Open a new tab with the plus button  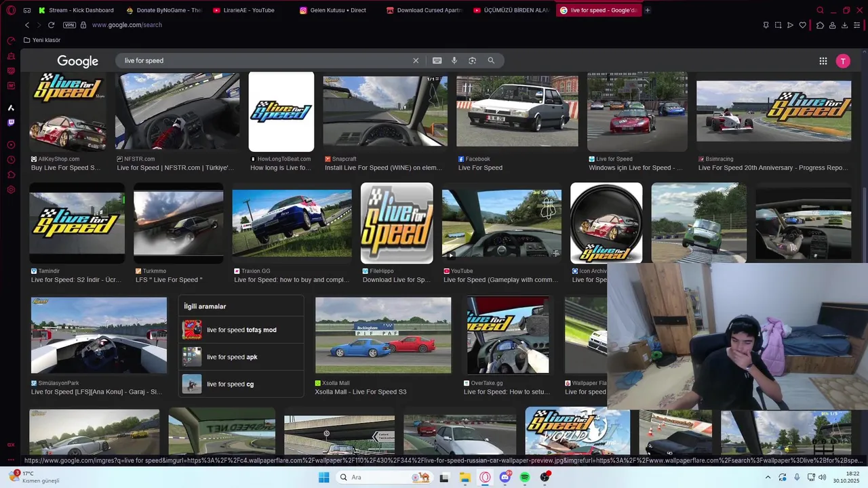coord(648,10)
